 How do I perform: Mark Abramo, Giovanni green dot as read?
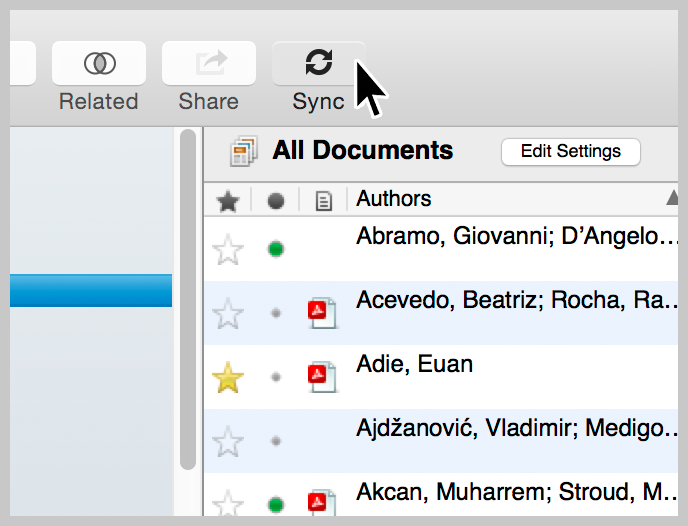(x=276, y=249)
